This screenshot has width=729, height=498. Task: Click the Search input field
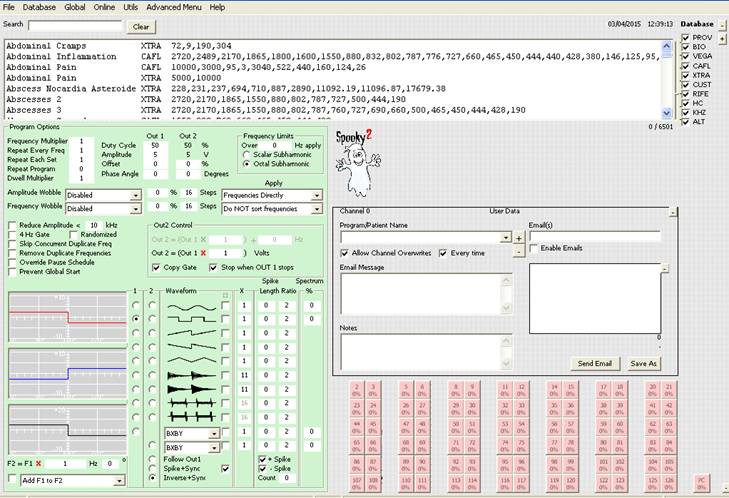(75, 26)
